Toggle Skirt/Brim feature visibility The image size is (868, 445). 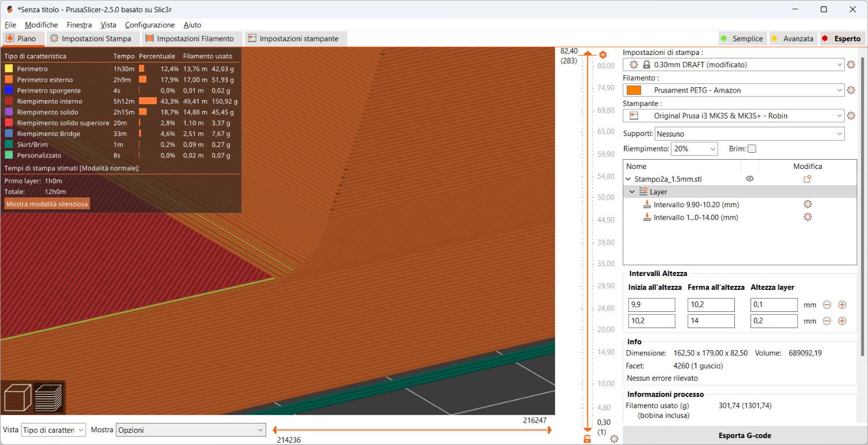9,145
